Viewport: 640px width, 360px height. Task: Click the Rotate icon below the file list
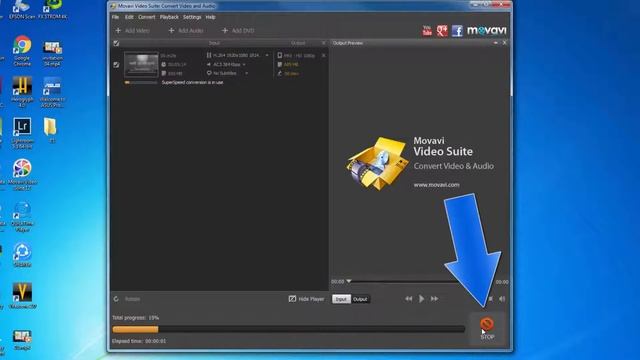(116, 299)
